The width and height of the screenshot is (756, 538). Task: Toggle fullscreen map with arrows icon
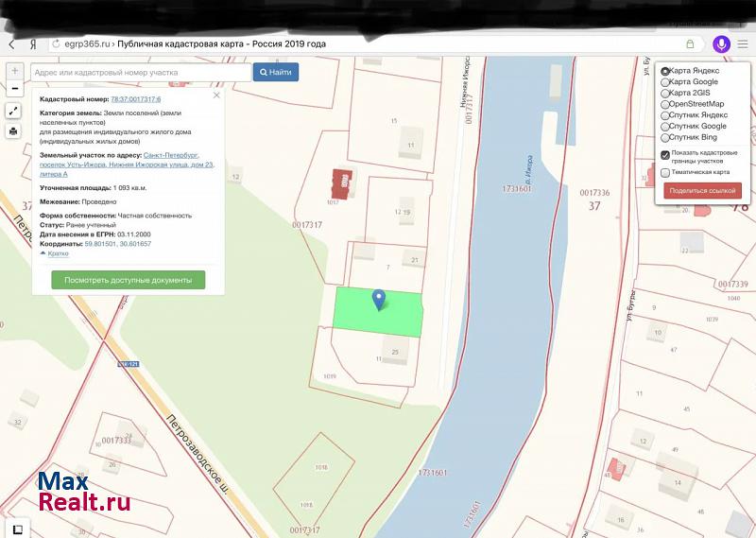(x=14, y=111)
